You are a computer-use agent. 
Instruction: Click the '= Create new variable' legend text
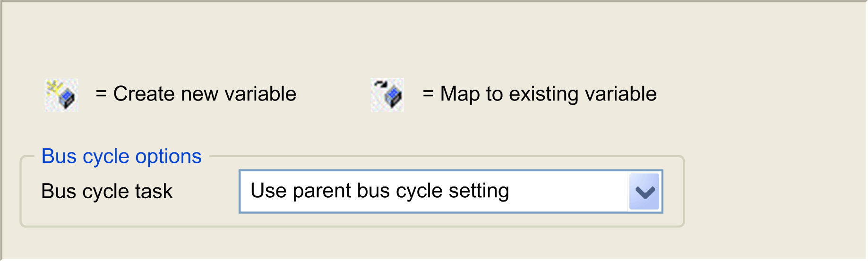coord(196,94)
